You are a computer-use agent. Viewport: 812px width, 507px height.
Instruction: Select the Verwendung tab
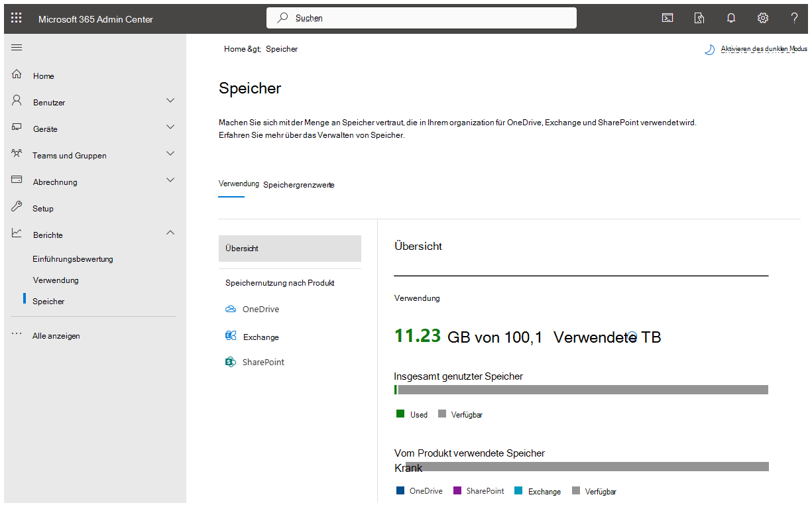point(239,184)
